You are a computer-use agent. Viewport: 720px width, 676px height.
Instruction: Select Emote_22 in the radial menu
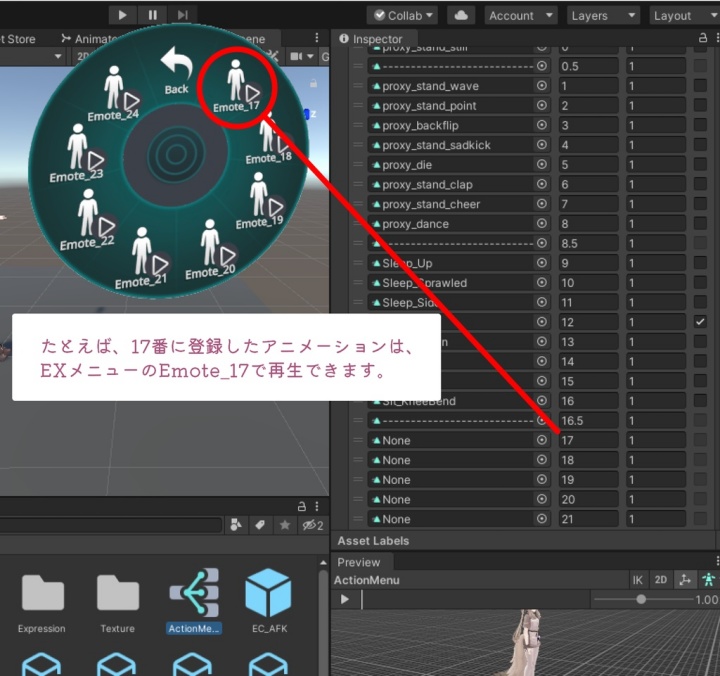(x=87, y=220)
